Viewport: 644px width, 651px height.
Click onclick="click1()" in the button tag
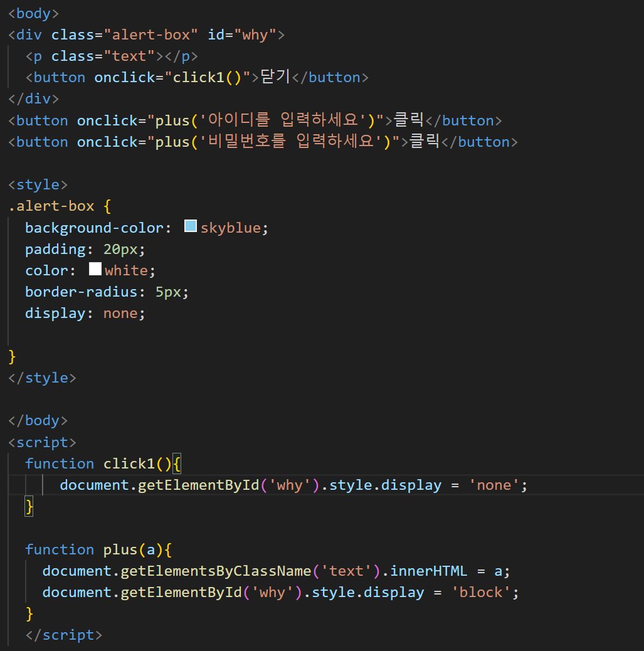[172, 78]
